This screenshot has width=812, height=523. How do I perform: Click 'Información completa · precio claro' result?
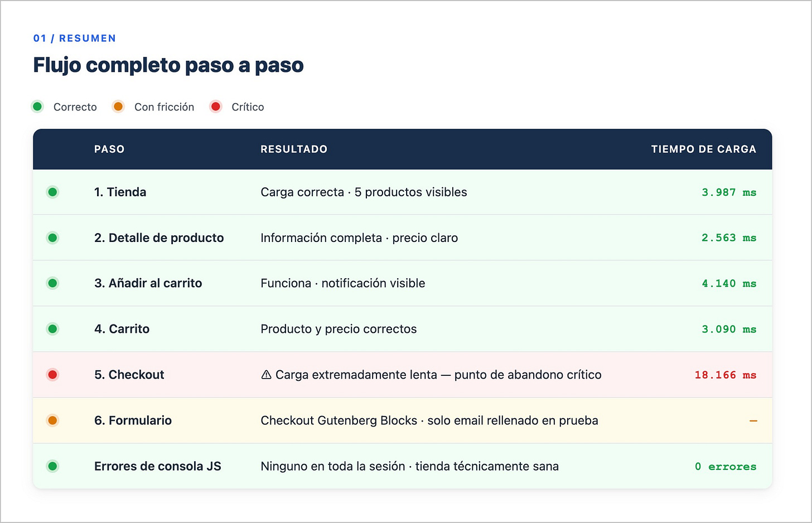click(359, 238)
